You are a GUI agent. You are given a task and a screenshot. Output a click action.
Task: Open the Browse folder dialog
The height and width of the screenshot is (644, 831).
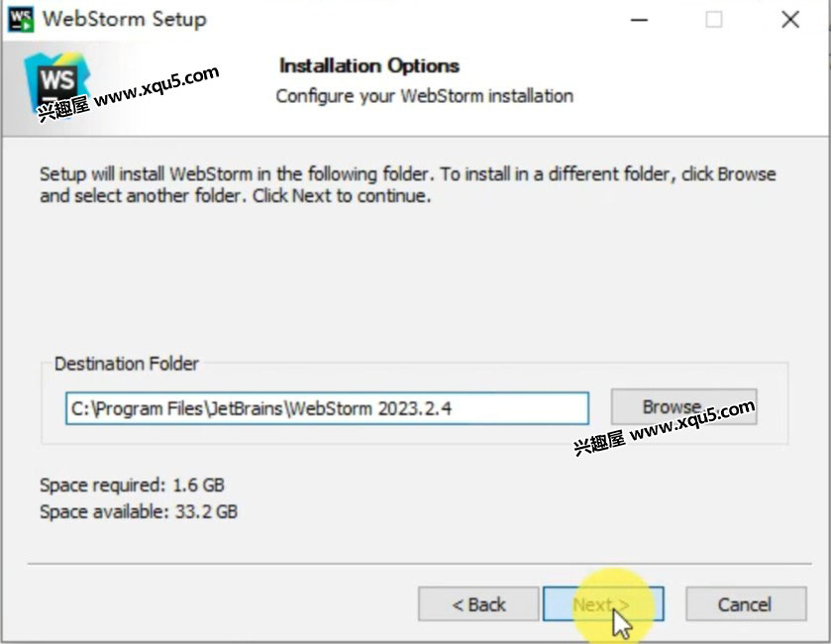click(683, 406)
